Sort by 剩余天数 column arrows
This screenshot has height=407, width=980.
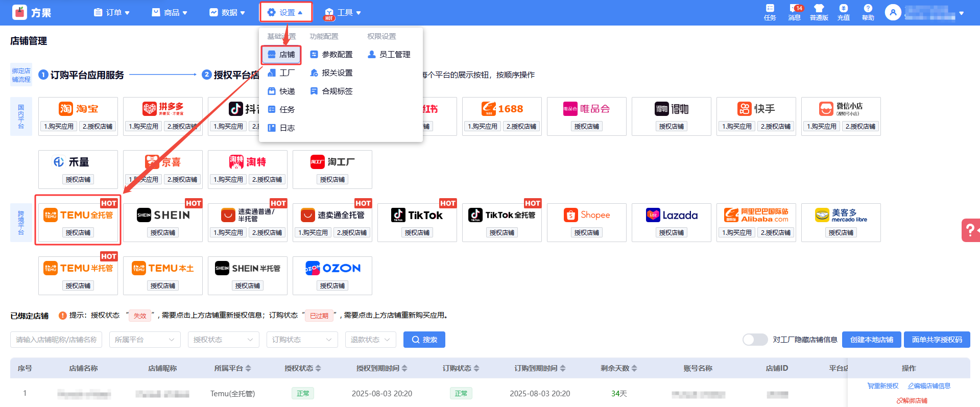[634, 368]
